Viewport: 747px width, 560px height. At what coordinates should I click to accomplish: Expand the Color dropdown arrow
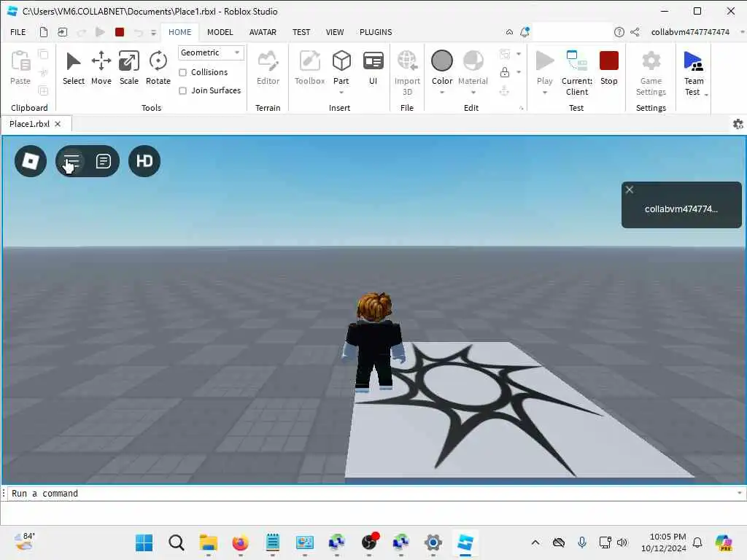pyautogui.click(x=441, y=93)
